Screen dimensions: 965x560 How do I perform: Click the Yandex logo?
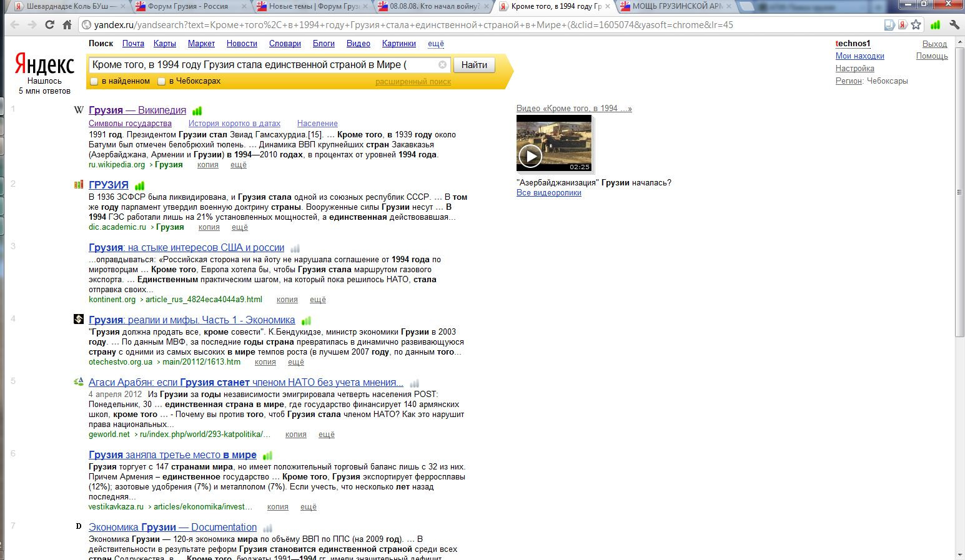tap(44, 65)
